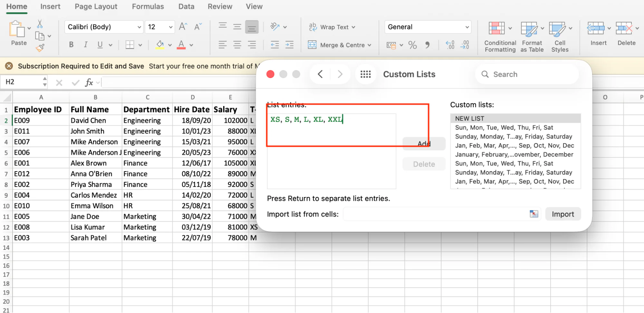Toggle Italic formatting
The height and width of the screenshot is (313, 644).
click(x=86, y=44)
